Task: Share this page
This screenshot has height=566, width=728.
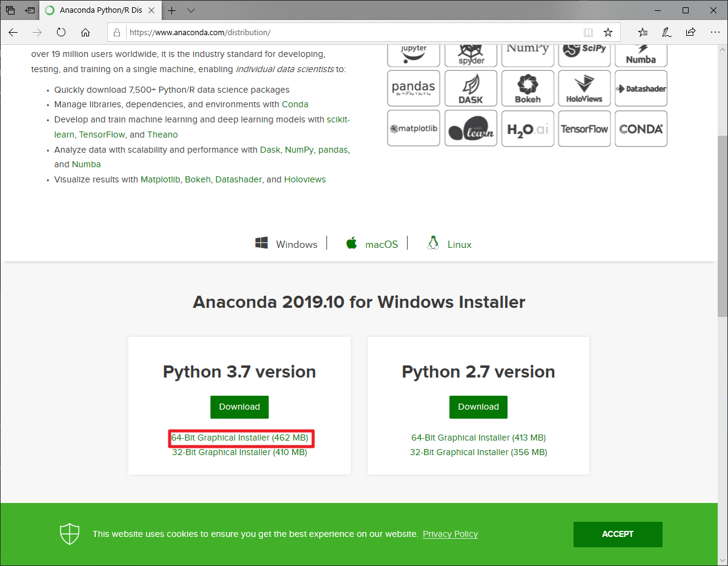Action: pyautogui.click(x=690, y=32)
